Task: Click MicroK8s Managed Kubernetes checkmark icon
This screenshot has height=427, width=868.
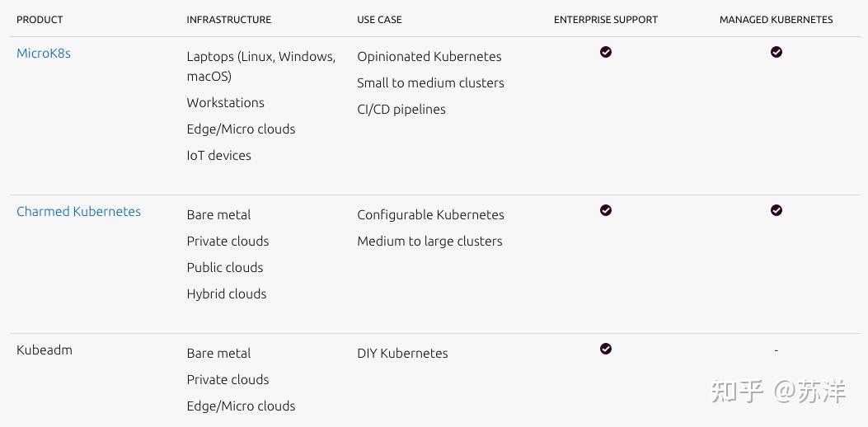Action: 776,52
